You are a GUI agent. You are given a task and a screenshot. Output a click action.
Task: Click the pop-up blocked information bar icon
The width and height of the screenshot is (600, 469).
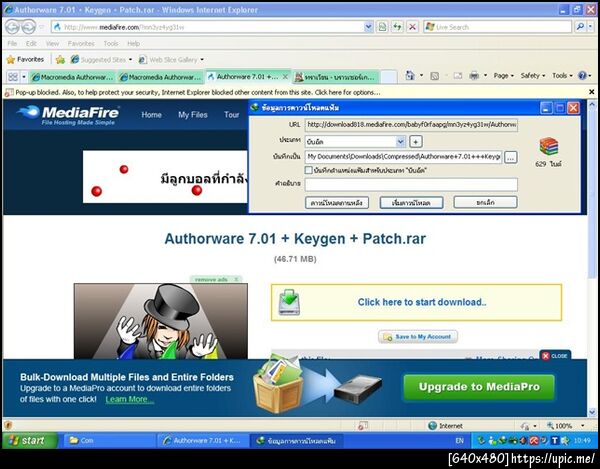[9, 92]
